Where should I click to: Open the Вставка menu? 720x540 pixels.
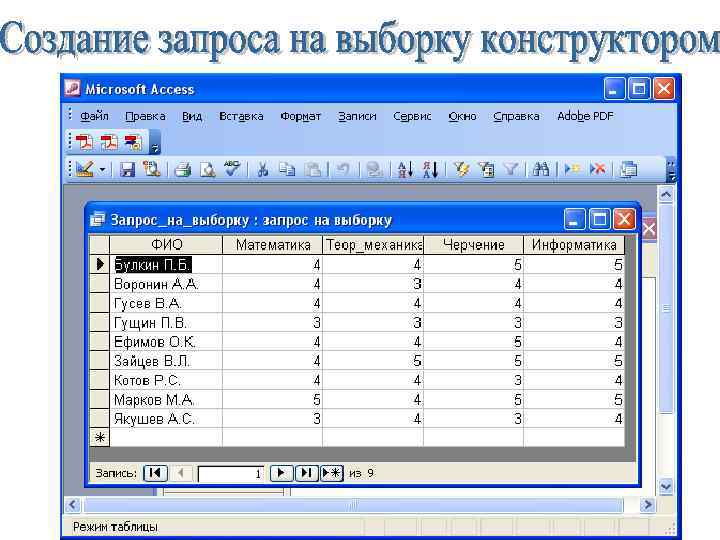click(x=241, y=116)
